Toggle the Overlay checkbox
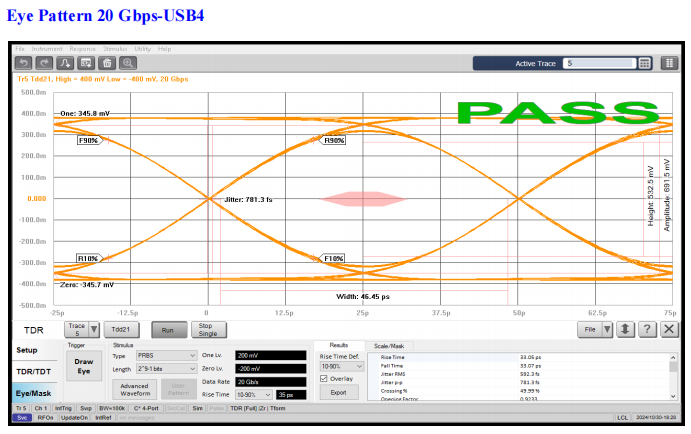The width and height of the screenshot is (691, 434). pos(323,378)
